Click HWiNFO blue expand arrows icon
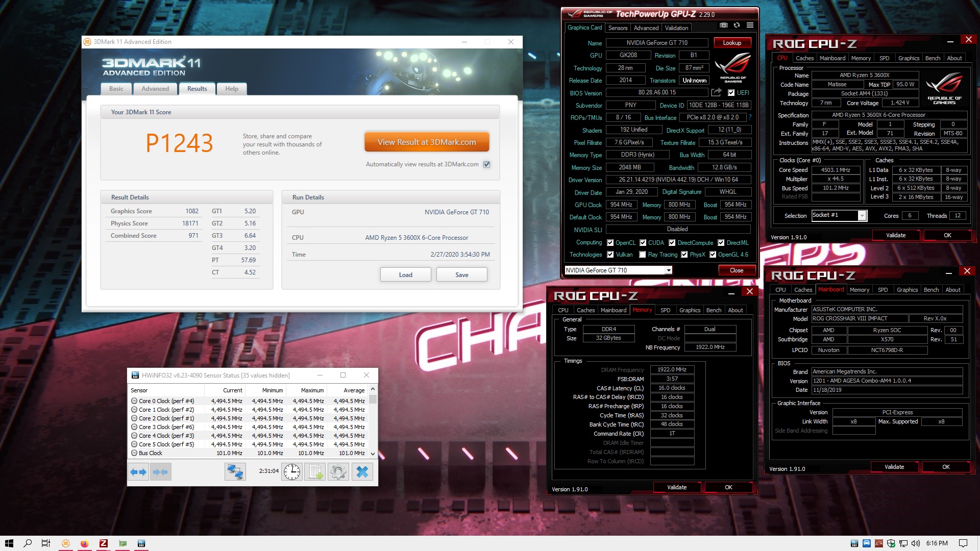The image size is (980, 551). click(138, 472)
